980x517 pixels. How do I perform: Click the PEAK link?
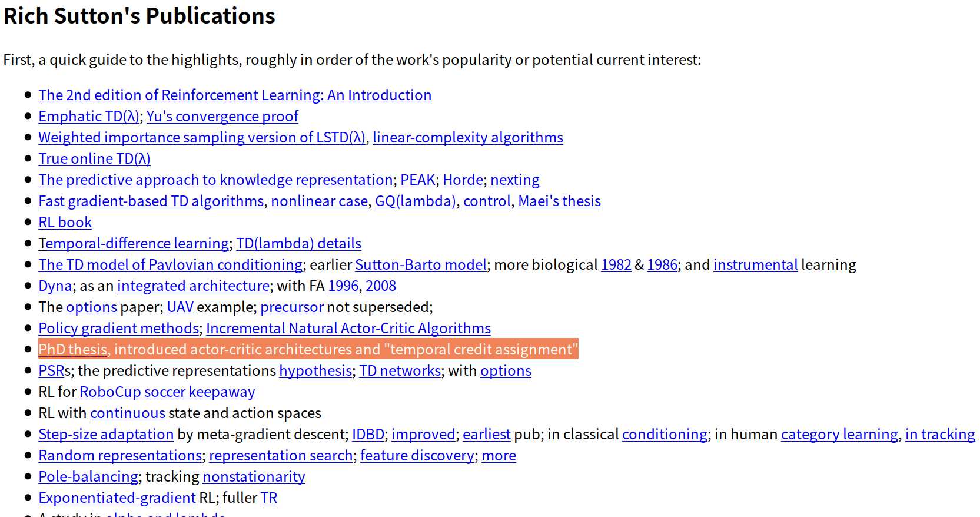pos(418,180)
